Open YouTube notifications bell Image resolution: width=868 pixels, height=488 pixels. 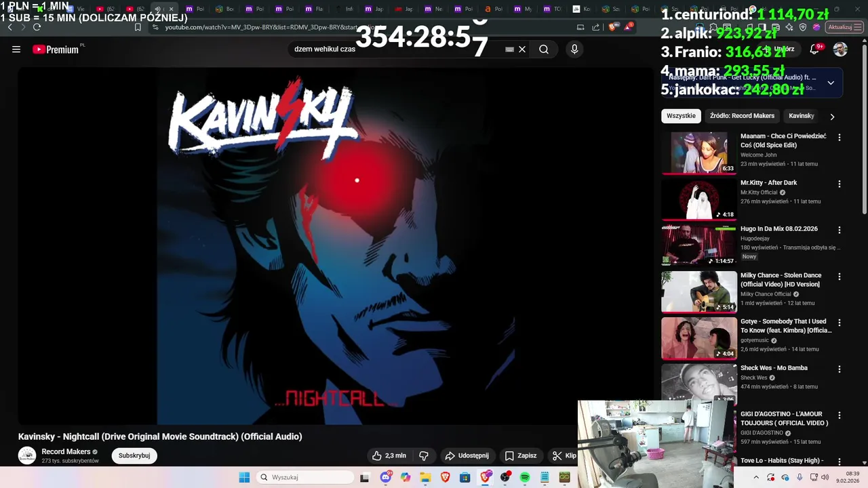815,49
